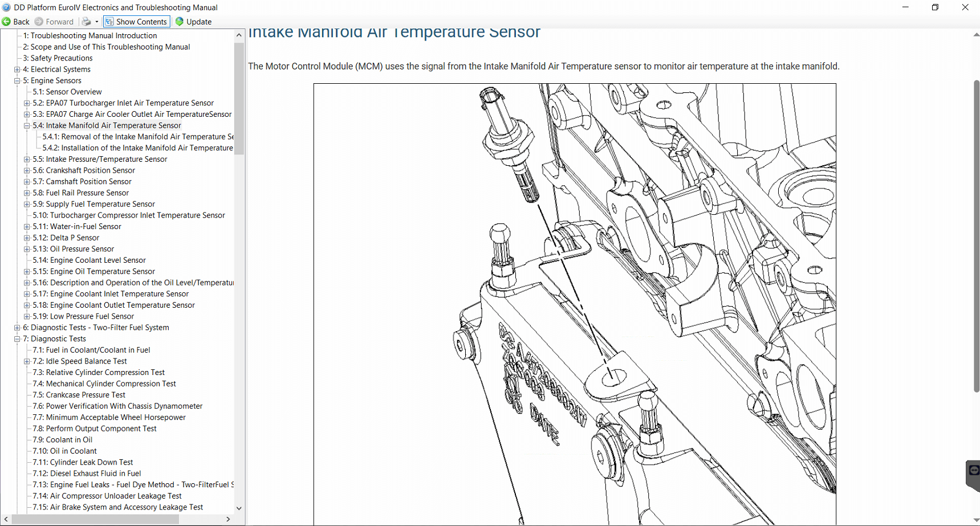Expand the 5.6 Crankshaft Position Sensor node
Viewport: 980px width, 526px height.
coord(27,170)
